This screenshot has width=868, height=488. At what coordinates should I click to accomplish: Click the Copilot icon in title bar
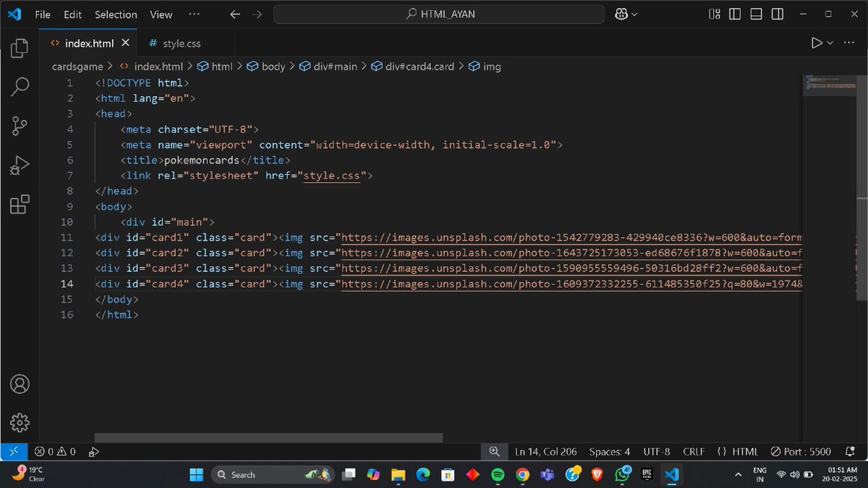click(621, 14)
